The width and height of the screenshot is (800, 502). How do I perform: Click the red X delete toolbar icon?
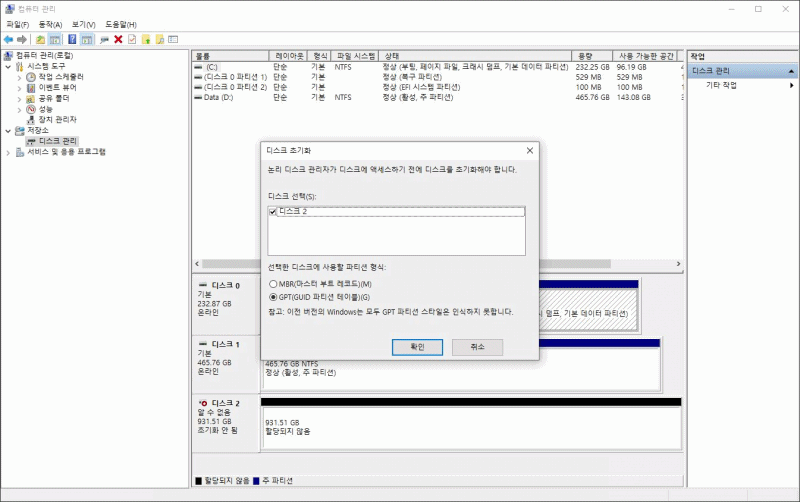(118, 39)
